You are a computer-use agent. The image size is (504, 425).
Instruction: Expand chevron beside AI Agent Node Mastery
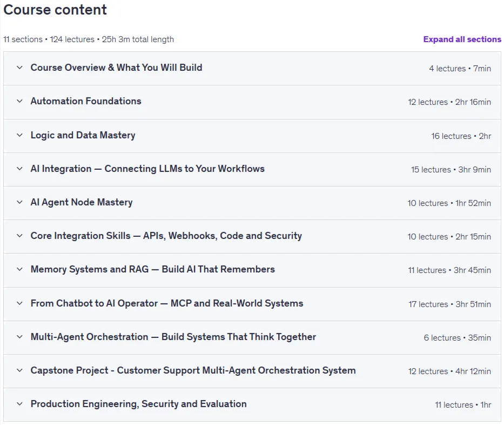coord(19,202)
